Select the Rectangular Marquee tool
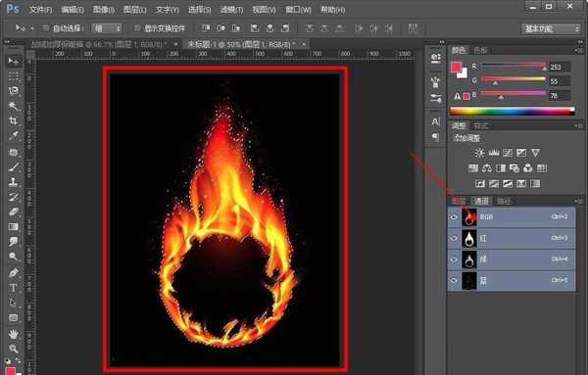The image size is (588, 375). point(14,76)
